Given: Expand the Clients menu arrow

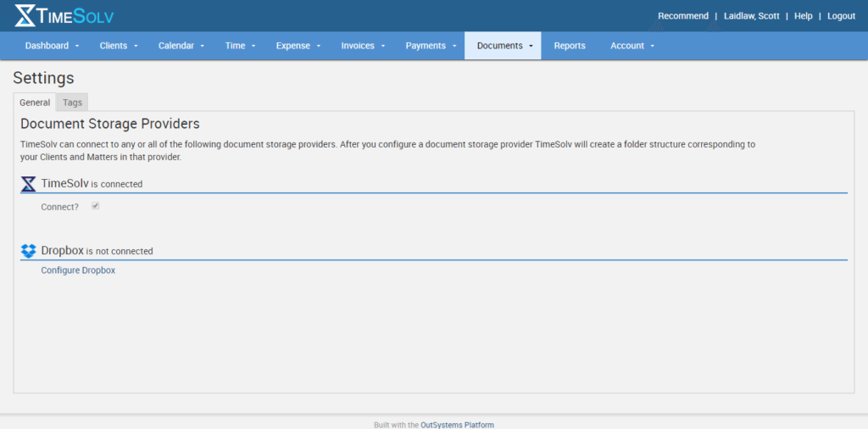Looking at the screenshot, I should coord(136,46).
